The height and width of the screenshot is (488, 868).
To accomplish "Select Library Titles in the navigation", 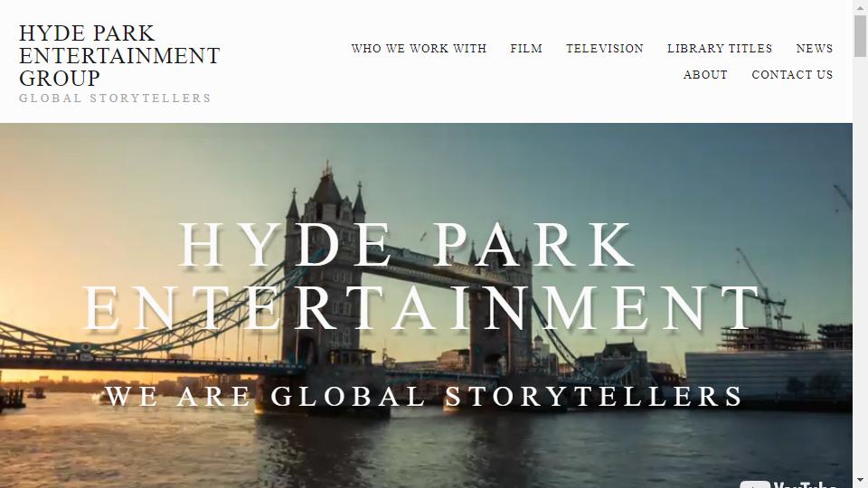I will click(720, 49).
